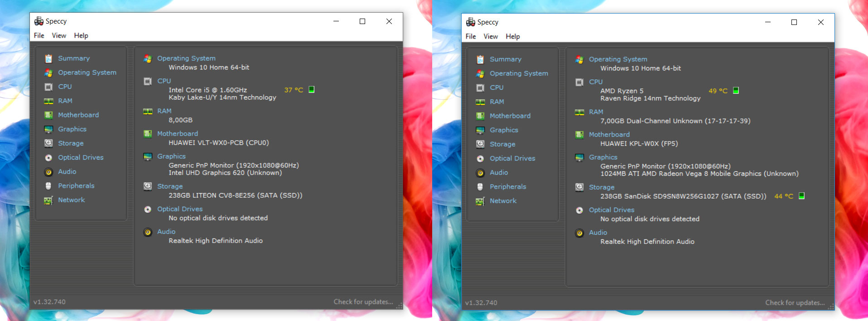Click CPU chip icon in left window's sidebar
Viewport: 868px width, 321px height.
(x=48, y=87)
